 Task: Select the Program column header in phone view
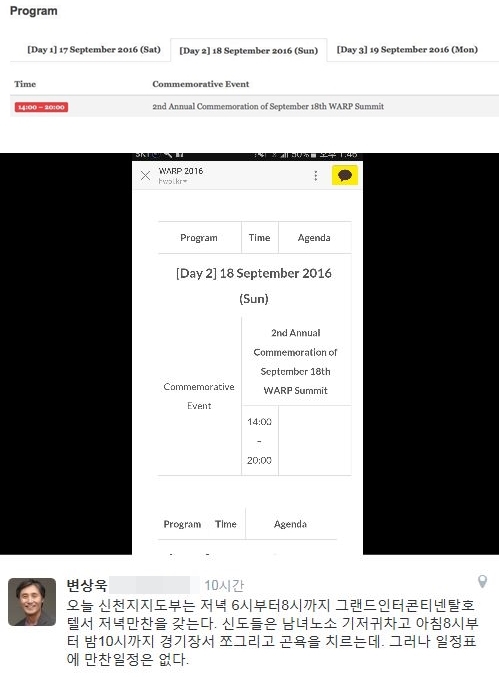199,238
